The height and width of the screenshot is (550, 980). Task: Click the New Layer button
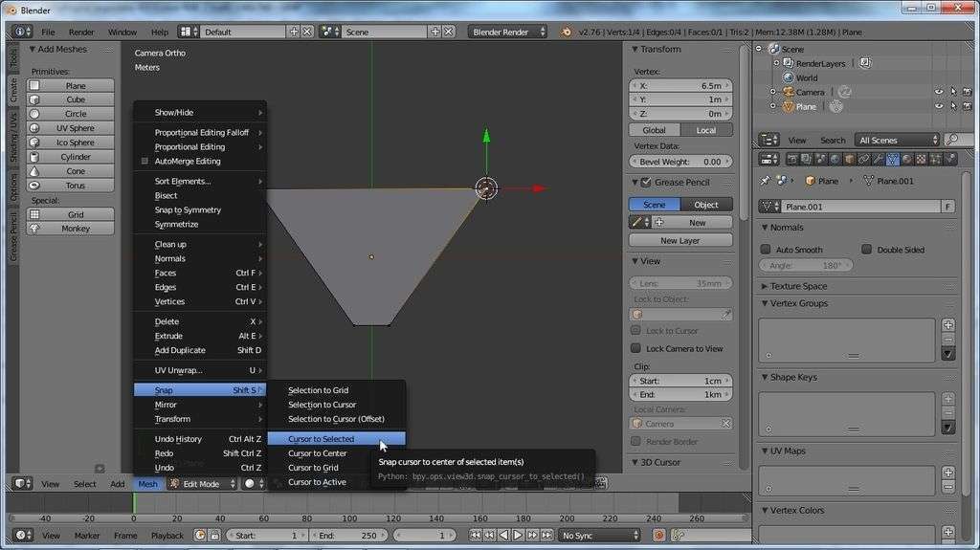680,241
